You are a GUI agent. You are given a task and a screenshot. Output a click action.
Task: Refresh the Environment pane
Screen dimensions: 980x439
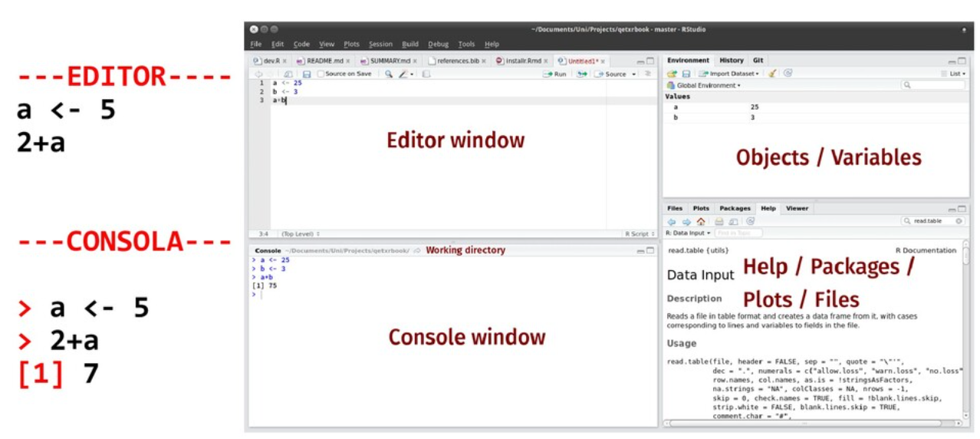click(x=788, y=74)
